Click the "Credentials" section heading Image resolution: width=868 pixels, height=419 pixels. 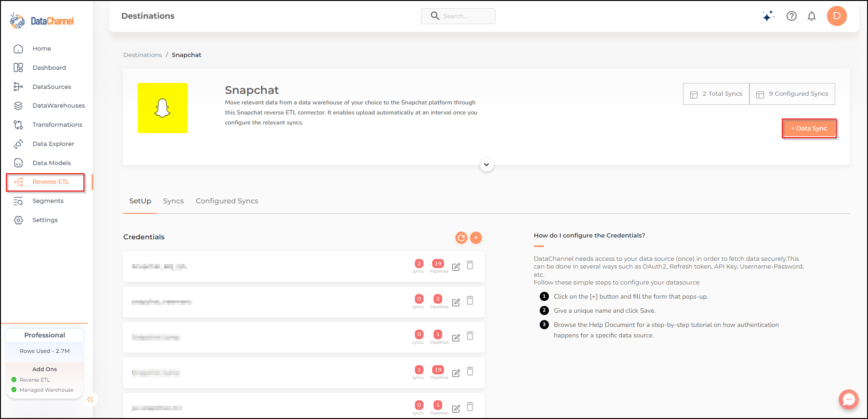(x=144, y=237)
